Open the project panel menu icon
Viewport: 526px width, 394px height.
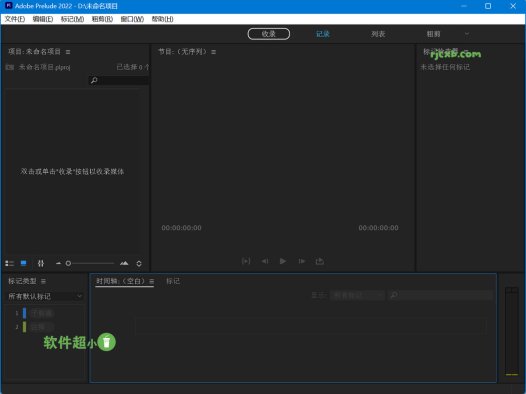[68, 52]
